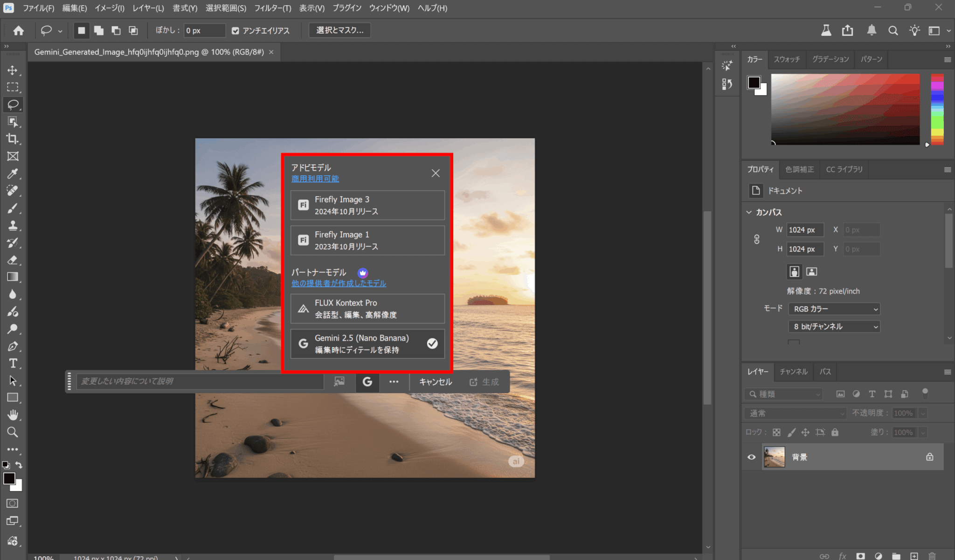Select the Crop tool

click(13, 139)
